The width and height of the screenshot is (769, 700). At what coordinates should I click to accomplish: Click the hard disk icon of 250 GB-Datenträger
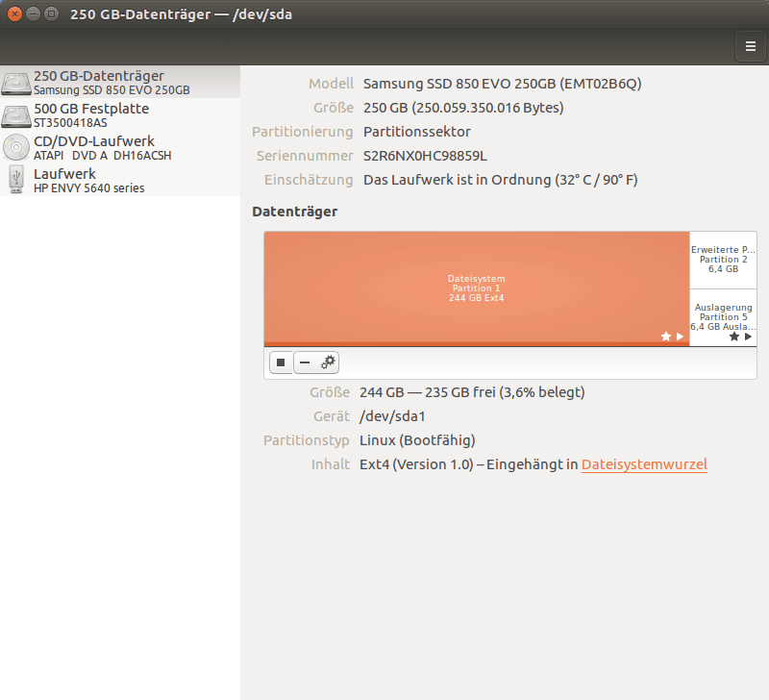tap(16, 83)
